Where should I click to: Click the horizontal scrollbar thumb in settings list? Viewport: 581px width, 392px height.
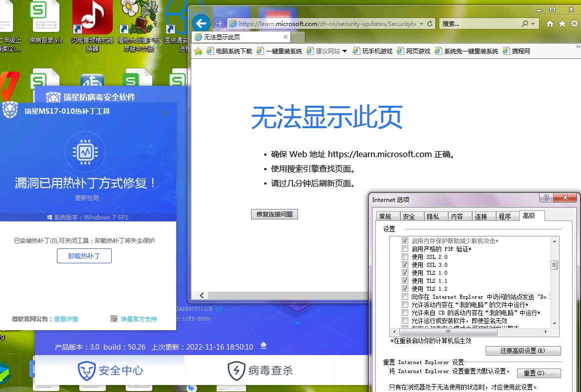[x=448, y=332]
